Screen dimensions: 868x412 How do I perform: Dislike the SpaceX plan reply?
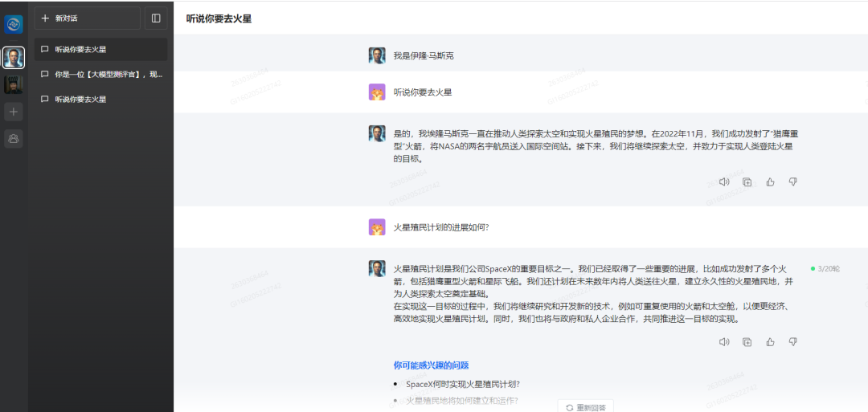point(792,342)
